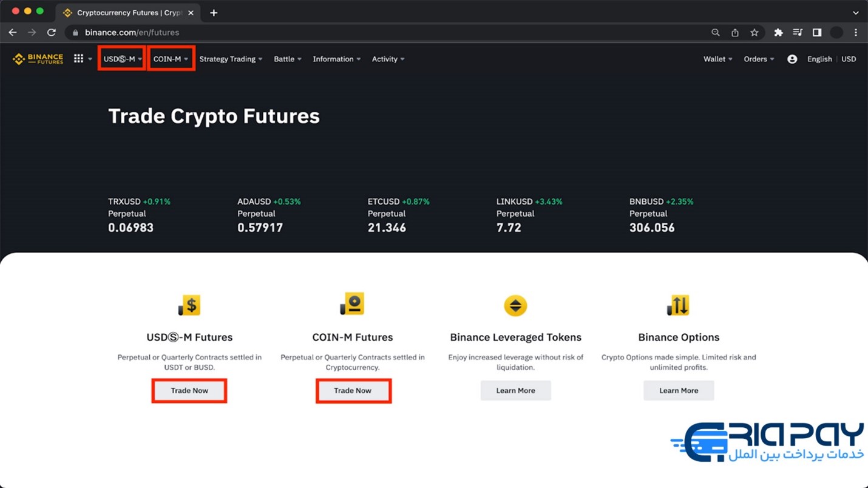Open a new tab with plus icon
This screenshot has height=488, width=868.
[x=214, y=13]
